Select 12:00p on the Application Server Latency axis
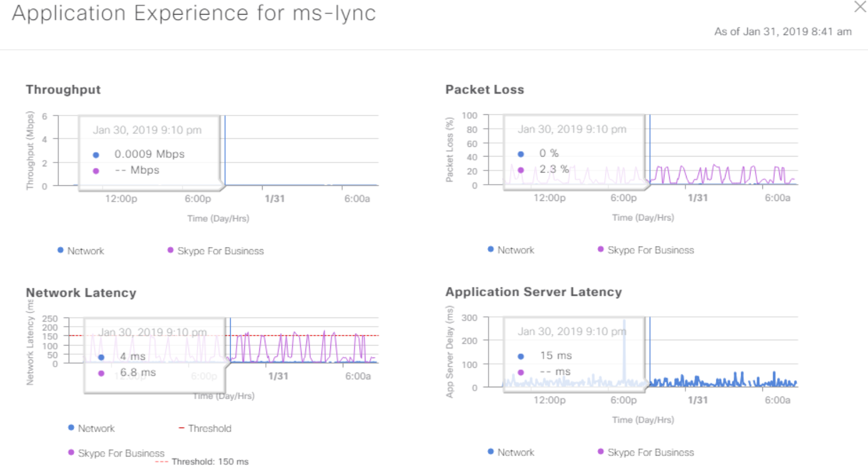 pyautogui.click(x=549, y=400)
